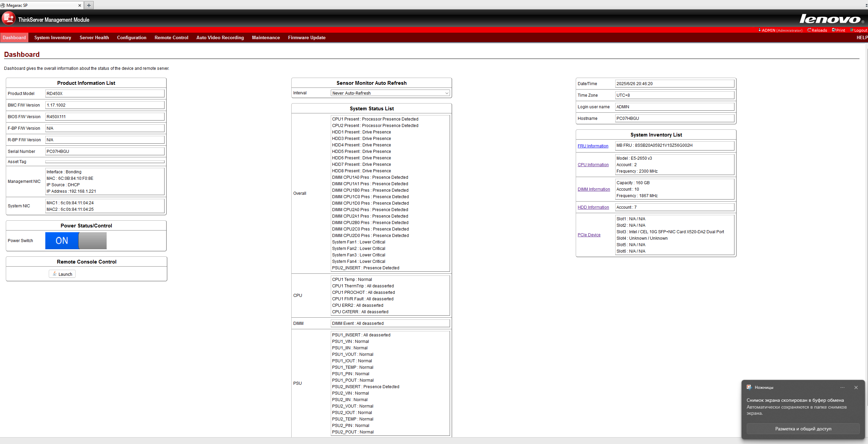Open the Auto-Refresh Interval dropdown

click(390, 93)
